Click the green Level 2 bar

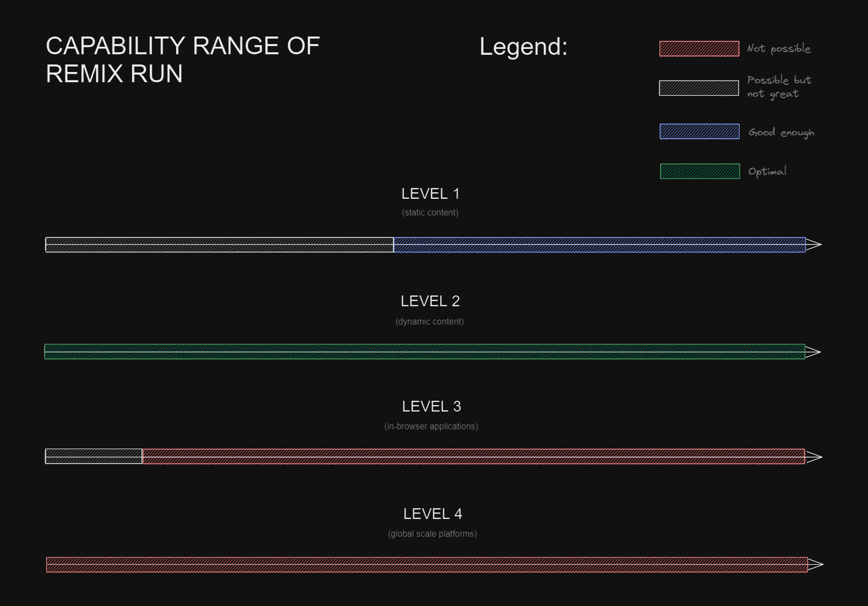point(425,352)
